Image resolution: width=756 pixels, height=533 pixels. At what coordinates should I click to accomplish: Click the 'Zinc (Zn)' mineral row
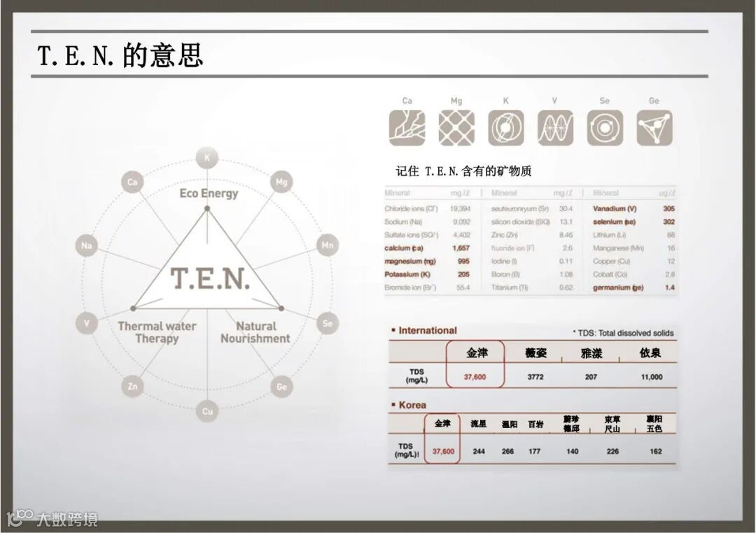pyautogui.click(x=532, y=235)
